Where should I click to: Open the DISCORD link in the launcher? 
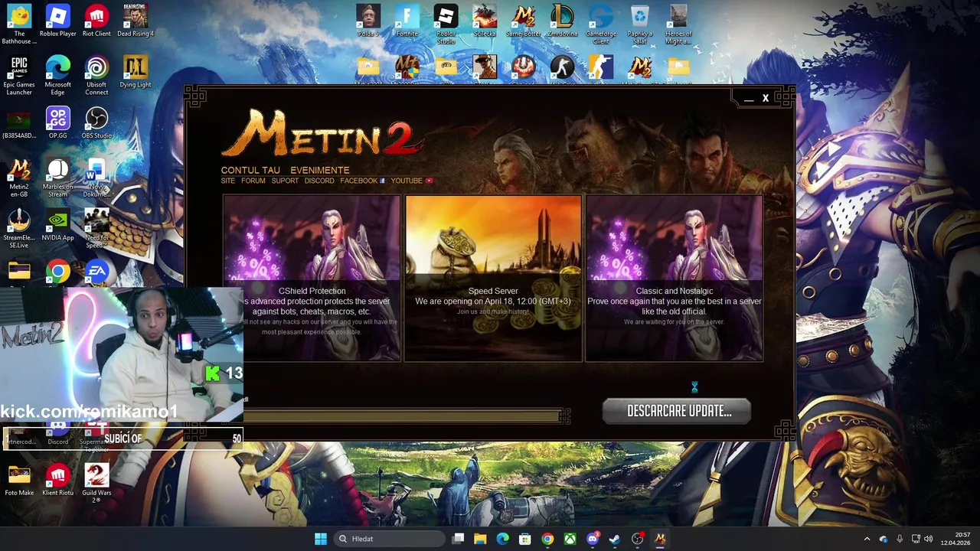(x=319, y=181)
